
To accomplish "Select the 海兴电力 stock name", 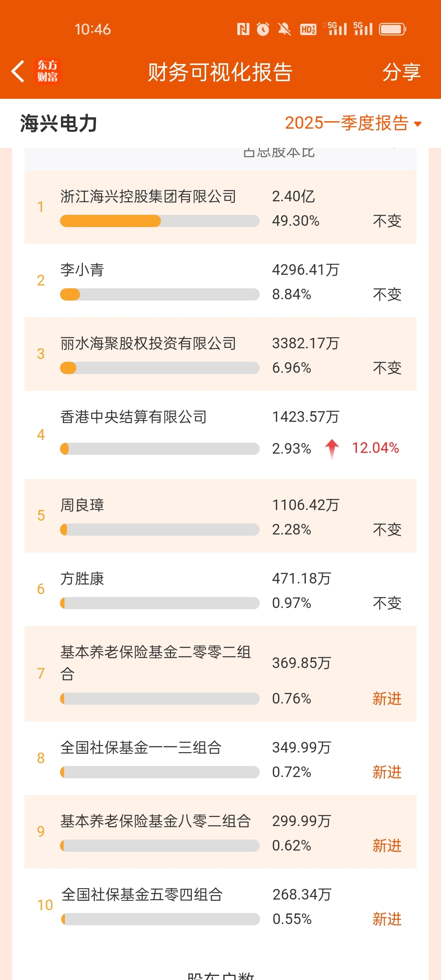I will pos(58,123).
